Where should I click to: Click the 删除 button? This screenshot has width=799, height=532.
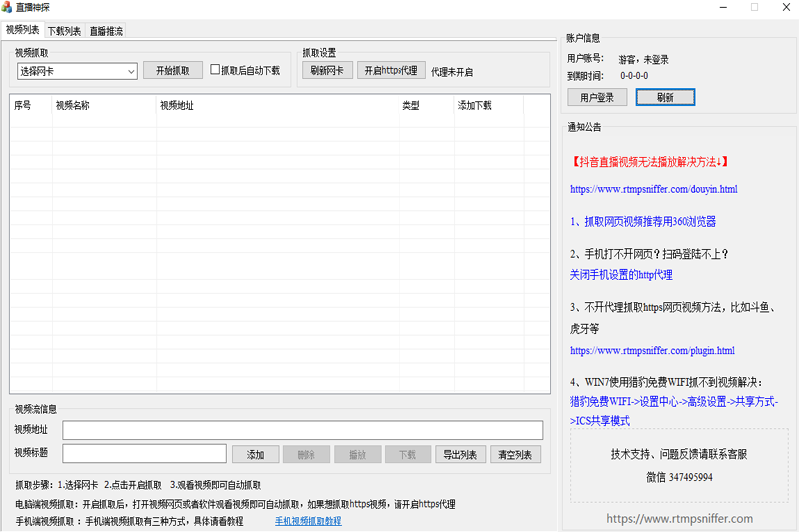point(306,454)
